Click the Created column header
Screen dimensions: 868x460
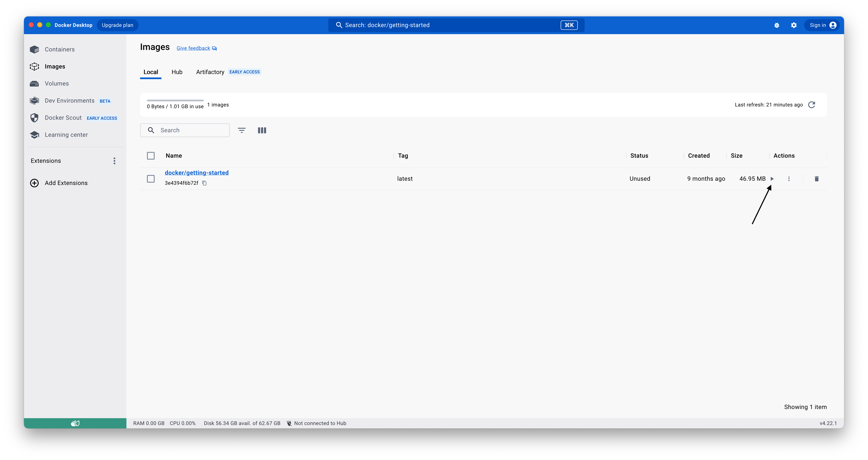pyautogui.click(x=699, y=156)
